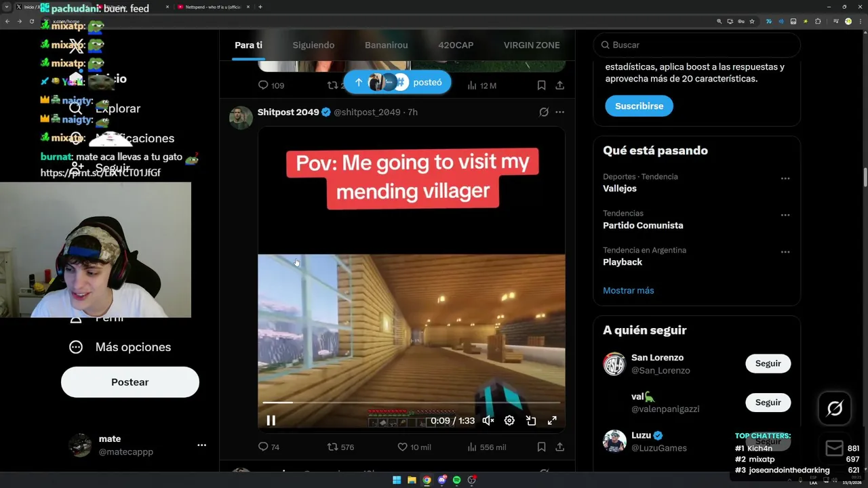Open account menu dots next to mate
Screen dimensions: 868x488
(x=201, y=445)
